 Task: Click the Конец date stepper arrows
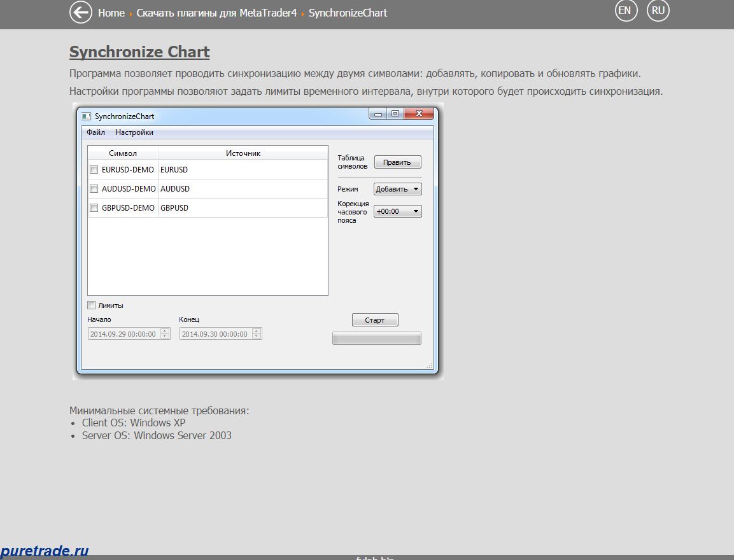coord(257,333)
